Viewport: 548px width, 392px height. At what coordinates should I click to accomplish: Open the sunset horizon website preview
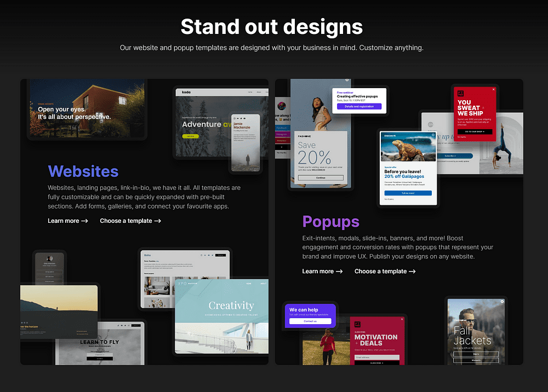[59, 312]
